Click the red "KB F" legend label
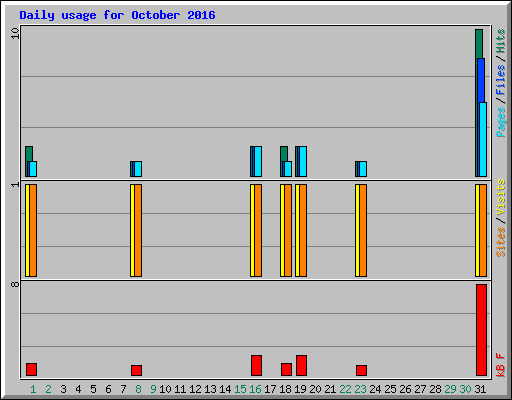The image size is (512, 400). click(500, 365)
